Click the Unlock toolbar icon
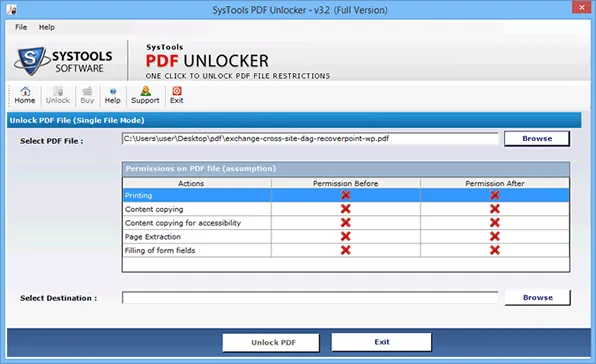The image size is (596, 364). tap(58, 95)
